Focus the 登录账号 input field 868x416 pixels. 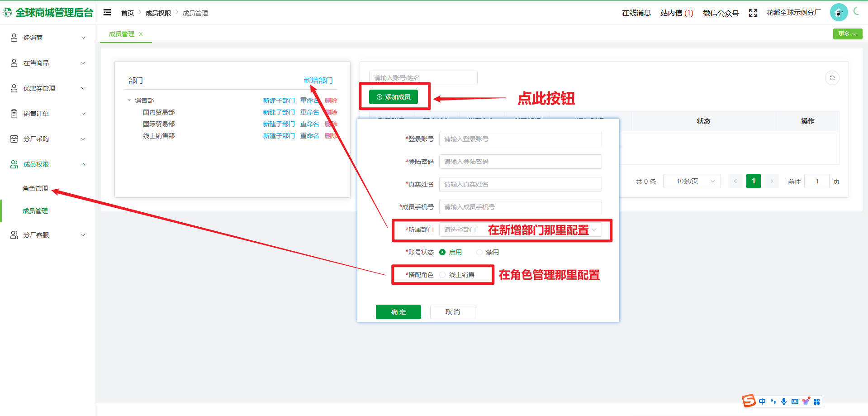click(x=520, y=139)
